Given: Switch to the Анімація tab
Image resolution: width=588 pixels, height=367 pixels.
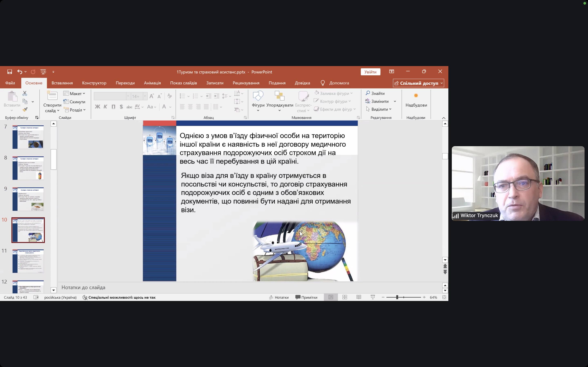Looking at the screenshot, I should tap(152, 83).
